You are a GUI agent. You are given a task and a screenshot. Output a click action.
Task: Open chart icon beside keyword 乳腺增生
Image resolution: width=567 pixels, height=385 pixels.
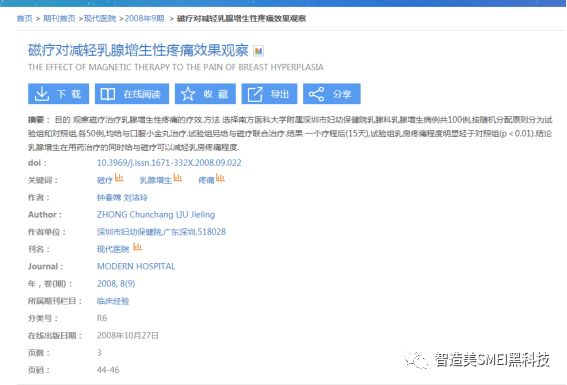(178, 177)
